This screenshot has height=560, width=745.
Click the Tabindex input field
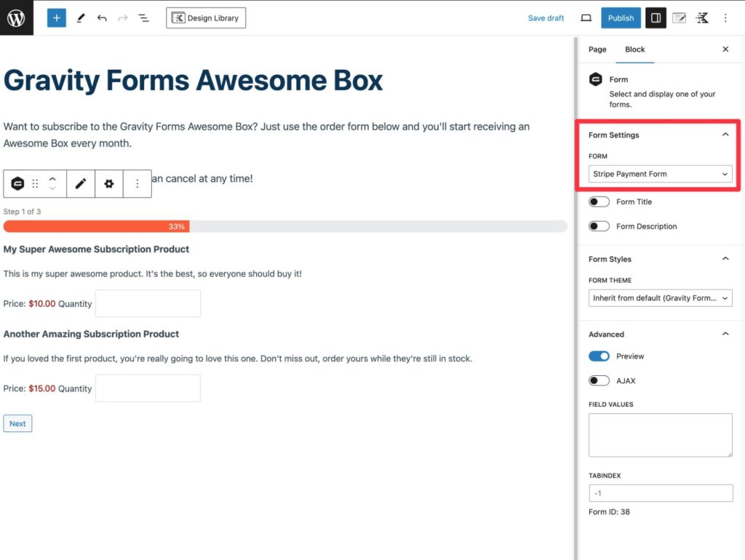pos(658,492)
